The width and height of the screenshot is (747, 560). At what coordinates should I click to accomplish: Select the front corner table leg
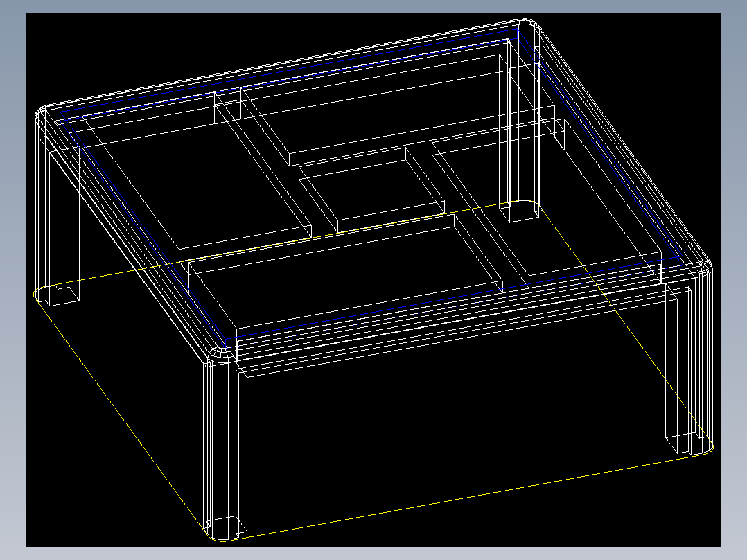pyautogui.click(x=227, y=444)
